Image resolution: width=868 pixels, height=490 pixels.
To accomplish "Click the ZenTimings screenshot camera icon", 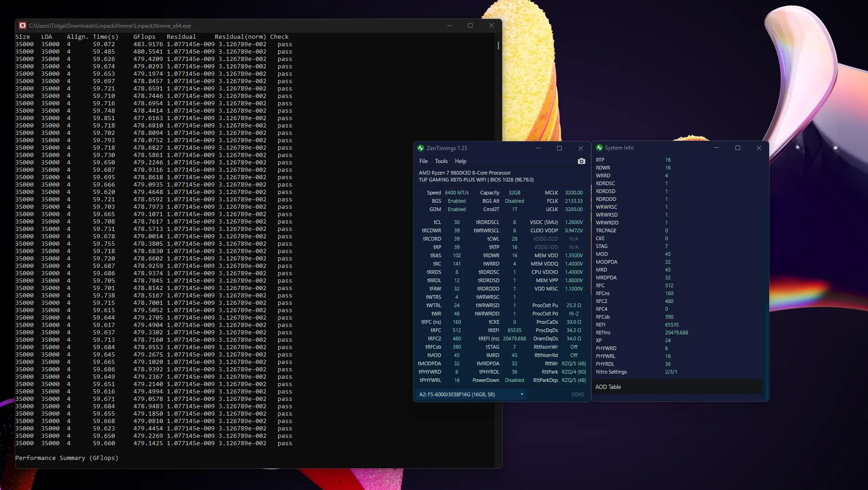I will [x=581, y=161].
